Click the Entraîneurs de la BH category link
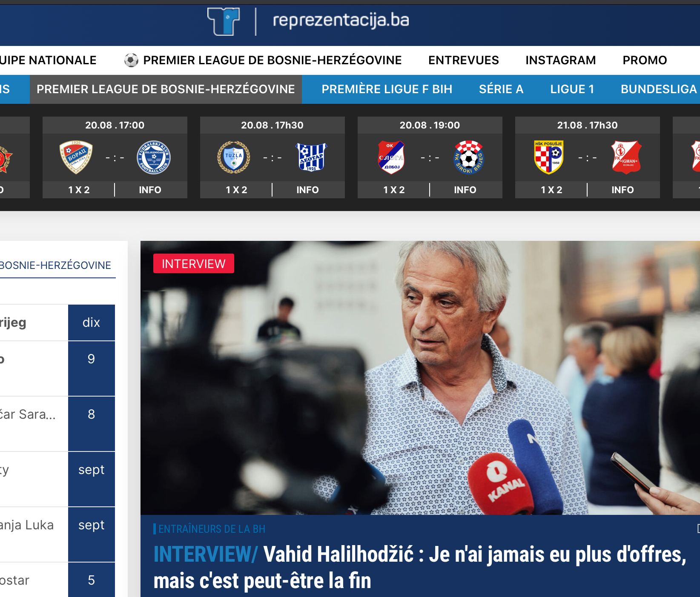The height and width of the screenshot is (597, 700). (x=212, y=529)
